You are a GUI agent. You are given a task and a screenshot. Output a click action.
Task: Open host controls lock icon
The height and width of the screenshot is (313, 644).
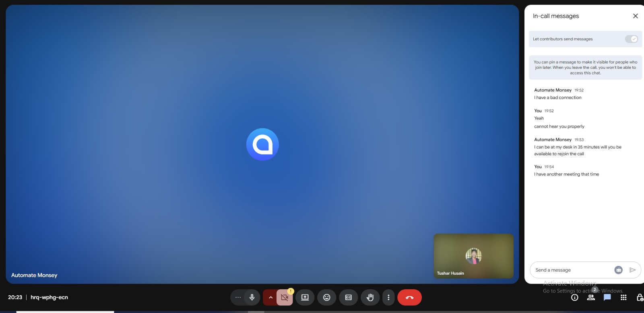(x=640, y=297)
